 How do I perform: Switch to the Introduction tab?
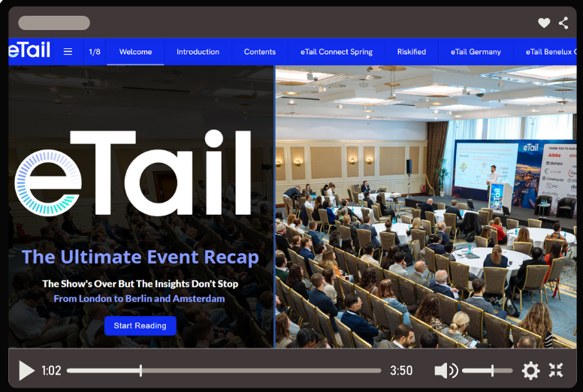[x=198, y=52]
